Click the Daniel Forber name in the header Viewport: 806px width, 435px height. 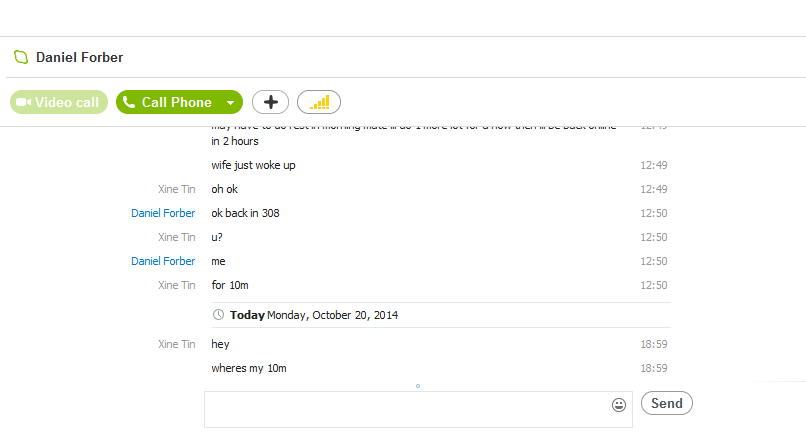pos(80,58)
